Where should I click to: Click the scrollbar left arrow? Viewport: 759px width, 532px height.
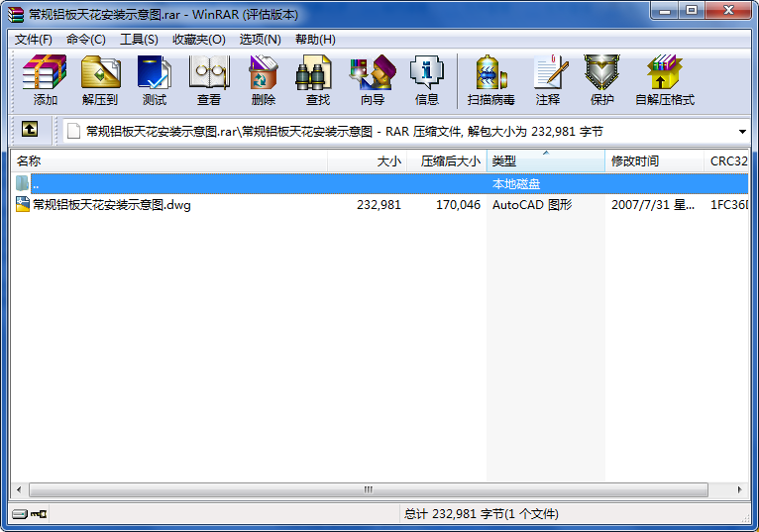coord(19,489)
